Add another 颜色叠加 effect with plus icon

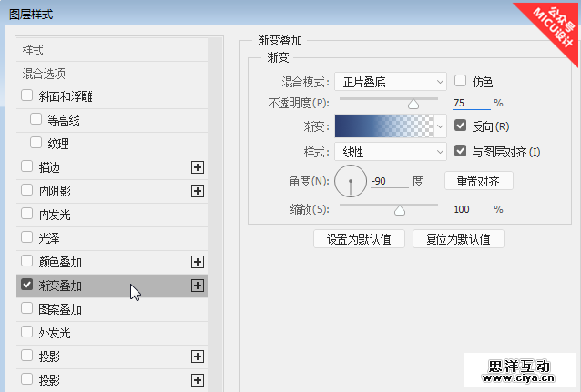pos(197,262)
